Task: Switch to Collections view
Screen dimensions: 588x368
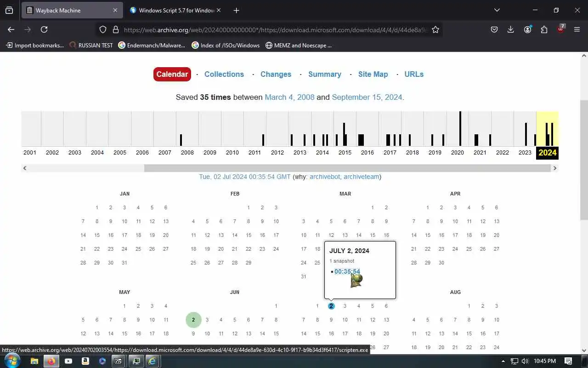Action: (224, 74)
